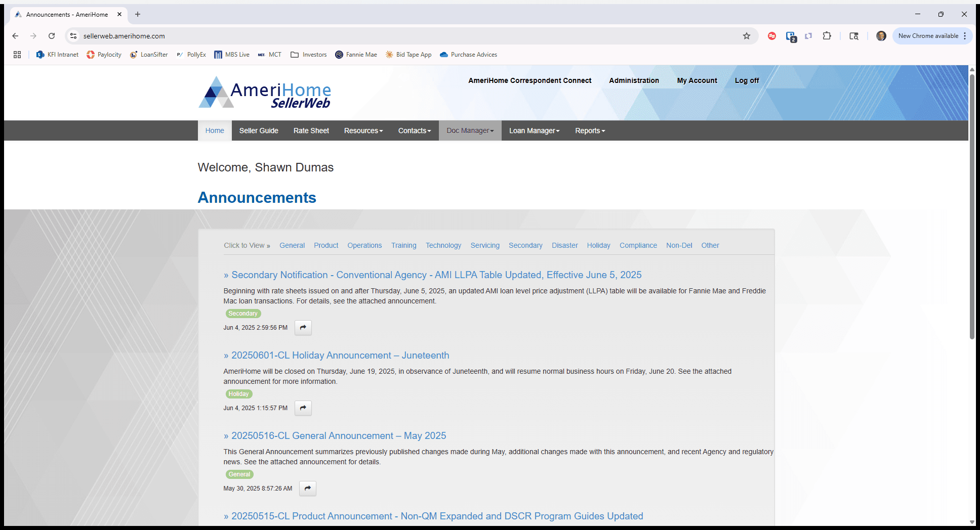The height and width of the screenshot is (530, 980).
Task: Click the red ad blocker extension icon
Action: pyautogui.click(x=772, y=36)
